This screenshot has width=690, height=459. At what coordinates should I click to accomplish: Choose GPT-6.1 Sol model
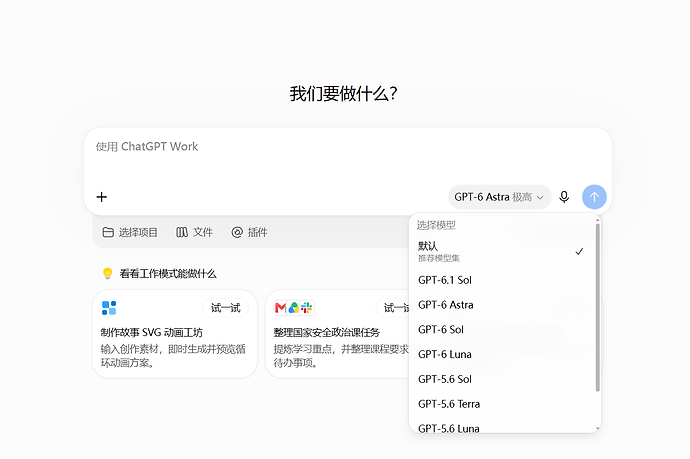coord(503,280)
